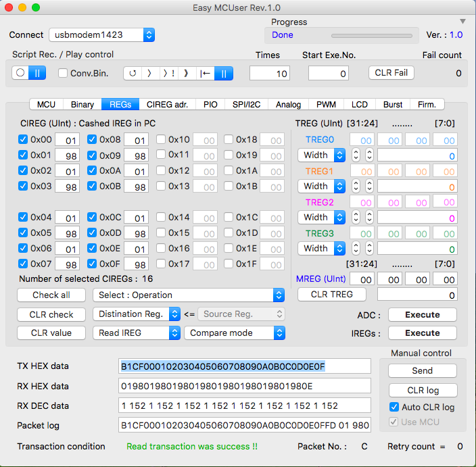Viewport: 476px width, 467px height.
Task: Click the script record pause button
Action: click(x=37, y=73)
